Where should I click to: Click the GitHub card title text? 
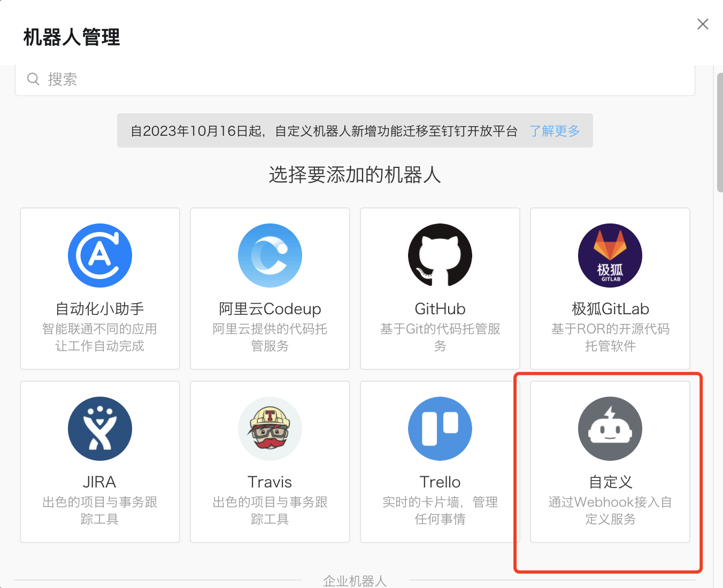(440, 309)
